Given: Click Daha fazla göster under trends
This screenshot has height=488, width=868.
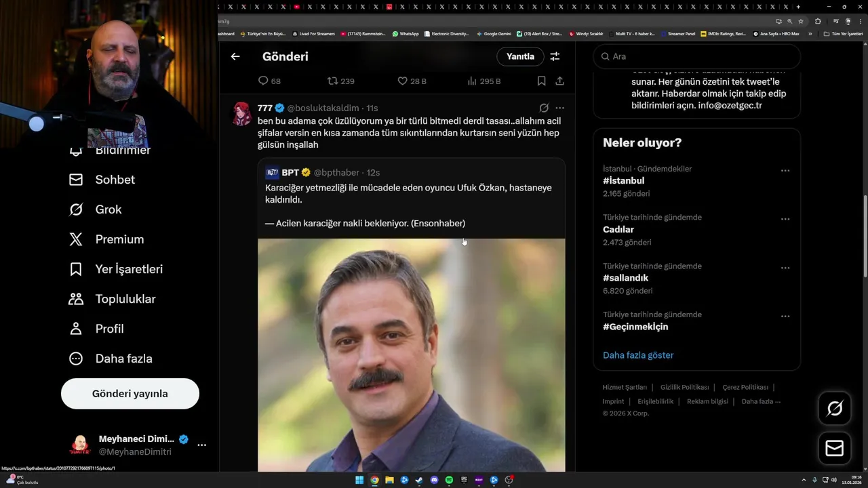Looking at the screenshot, I should pos(638,355).
